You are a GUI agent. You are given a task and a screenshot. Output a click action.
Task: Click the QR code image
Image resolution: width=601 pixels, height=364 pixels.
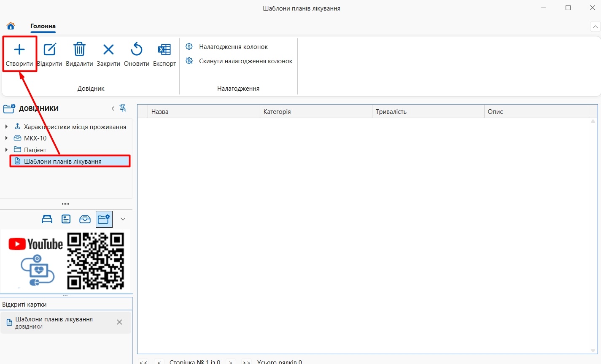[96, 261]
